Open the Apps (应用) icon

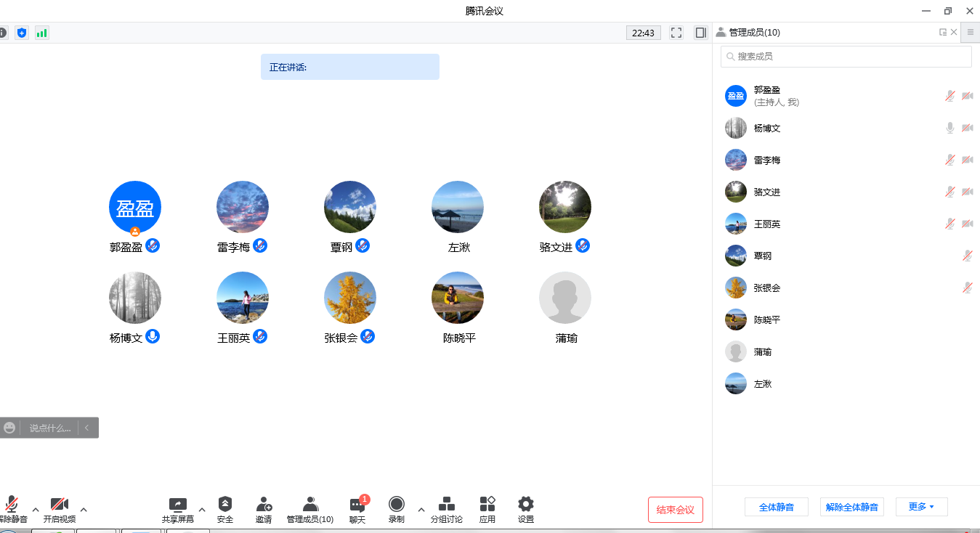point(487,505)
